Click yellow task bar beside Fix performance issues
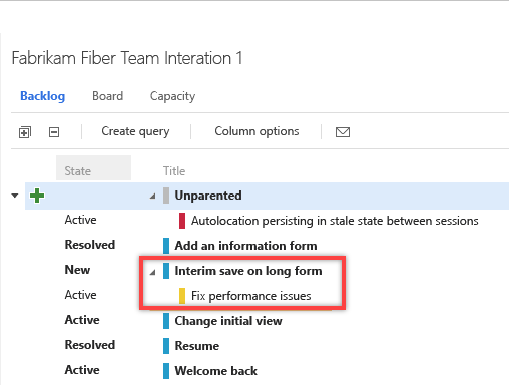Screen dimensions: 510x386 pos(182,296)
